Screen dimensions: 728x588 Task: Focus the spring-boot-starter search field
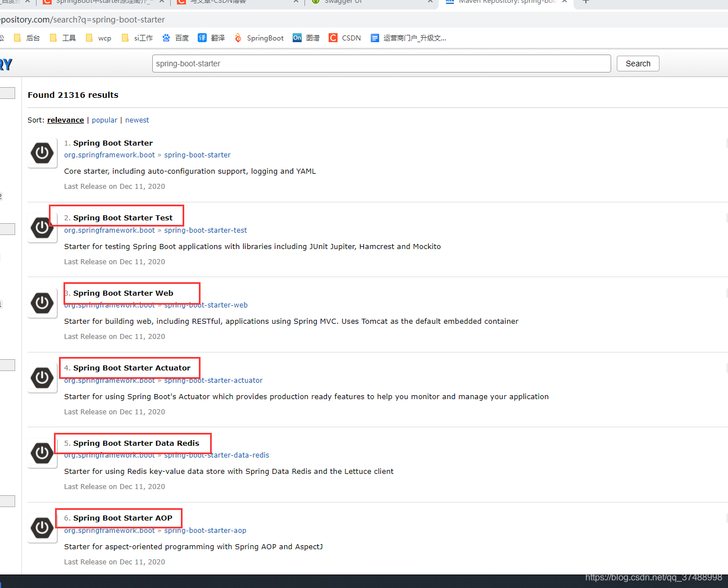pyautogui.click(x=381, y=64)
